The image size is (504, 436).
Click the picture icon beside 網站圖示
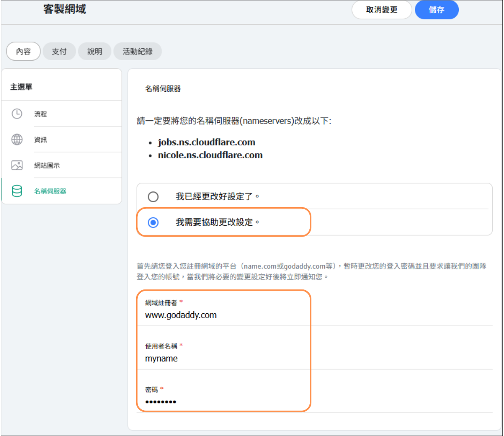[17, 165]
